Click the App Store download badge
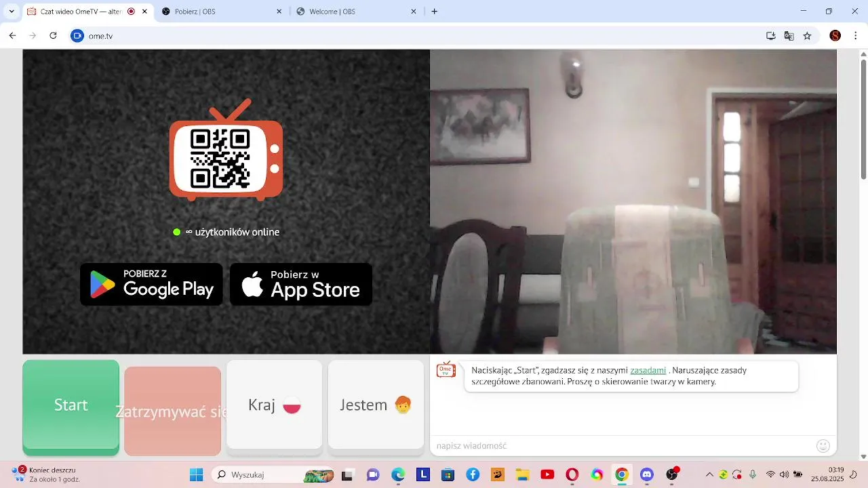 point(301,284)
